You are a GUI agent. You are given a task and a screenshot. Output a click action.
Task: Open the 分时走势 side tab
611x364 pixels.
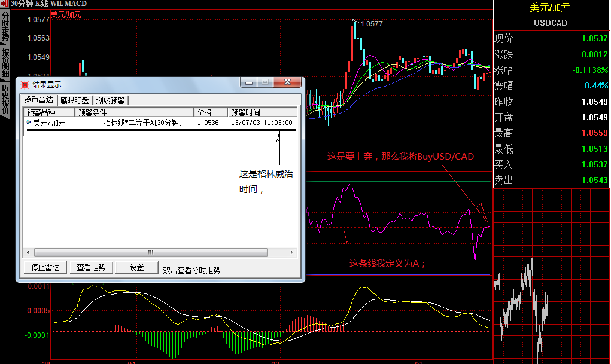(x=5, y=27)
